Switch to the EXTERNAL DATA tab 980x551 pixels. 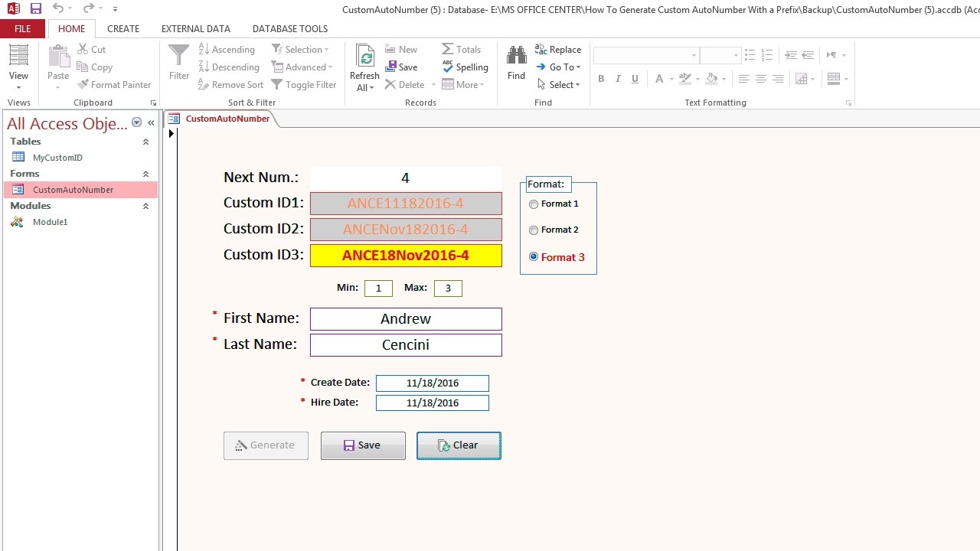(x=196, y=28)
